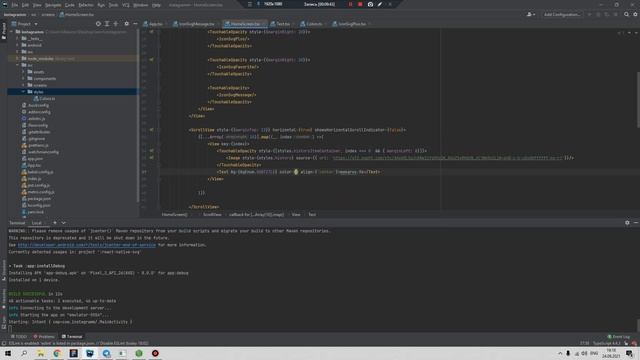Click Add Configuration button
The image size is (640, 360).
point(562,14)
